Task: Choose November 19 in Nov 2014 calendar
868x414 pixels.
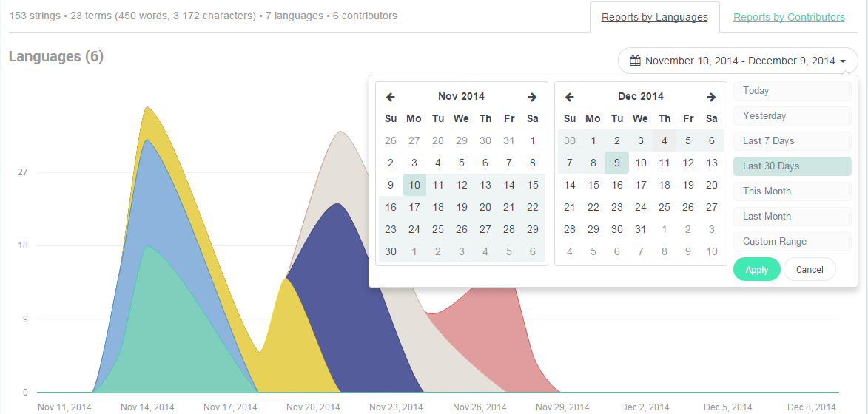Action: (x=462, y=207)
